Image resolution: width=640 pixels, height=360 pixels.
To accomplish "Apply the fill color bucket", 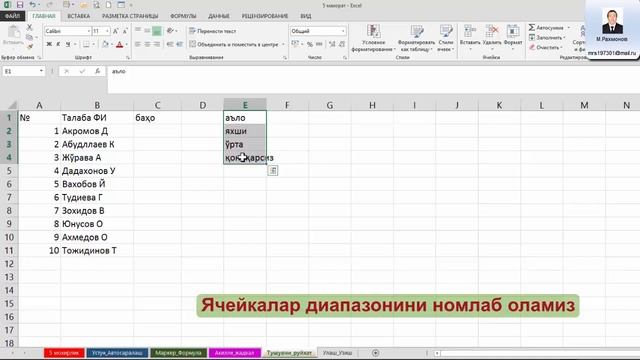I will point(105,44).
